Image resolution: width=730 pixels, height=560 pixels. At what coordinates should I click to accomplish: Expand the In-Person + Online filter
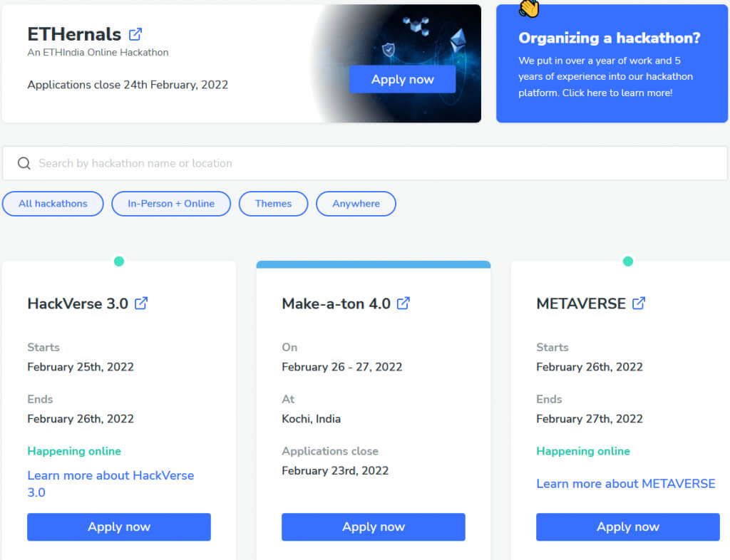pos(171,204)
